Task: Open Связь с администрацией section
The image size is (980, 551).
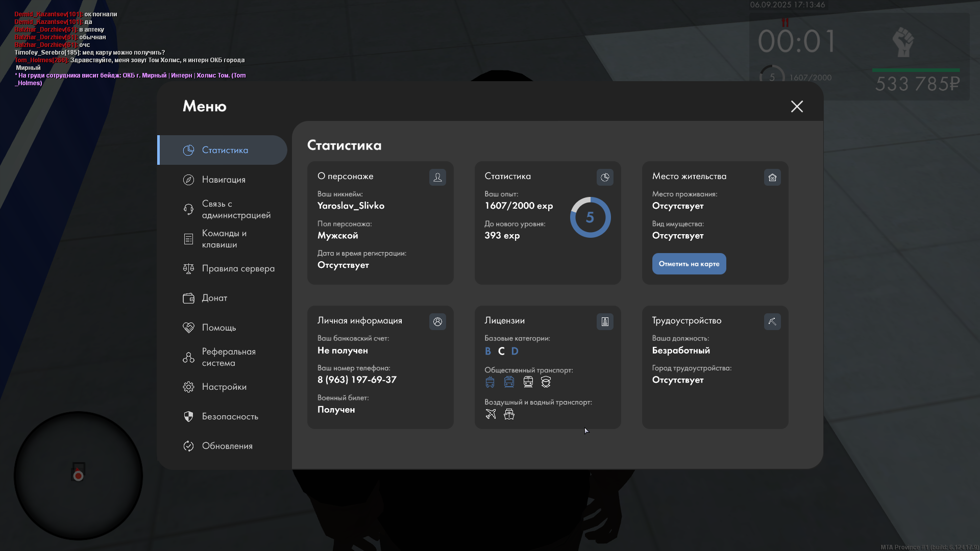Action: pyautogui.click(x=223, y=209)
